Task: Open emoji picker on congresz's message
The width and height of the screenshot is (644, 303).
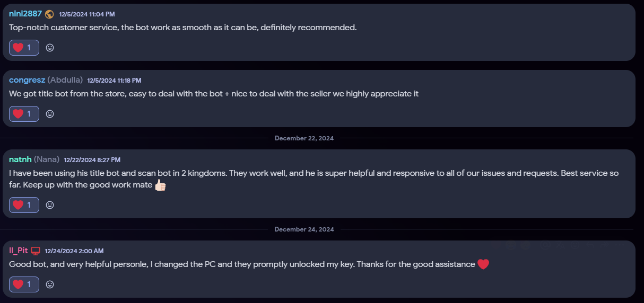Action: click(x=50, y=114)
